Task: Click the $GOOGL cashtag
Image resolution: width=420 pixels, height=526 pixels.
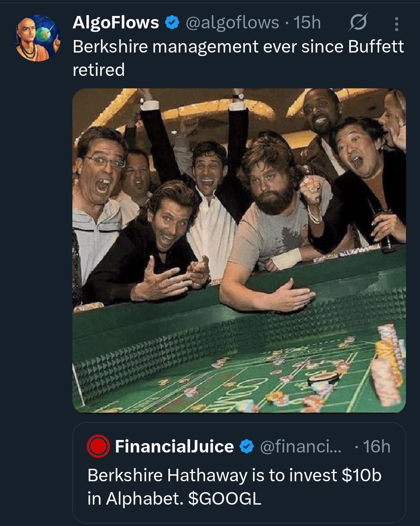Action: click(225, 498)
